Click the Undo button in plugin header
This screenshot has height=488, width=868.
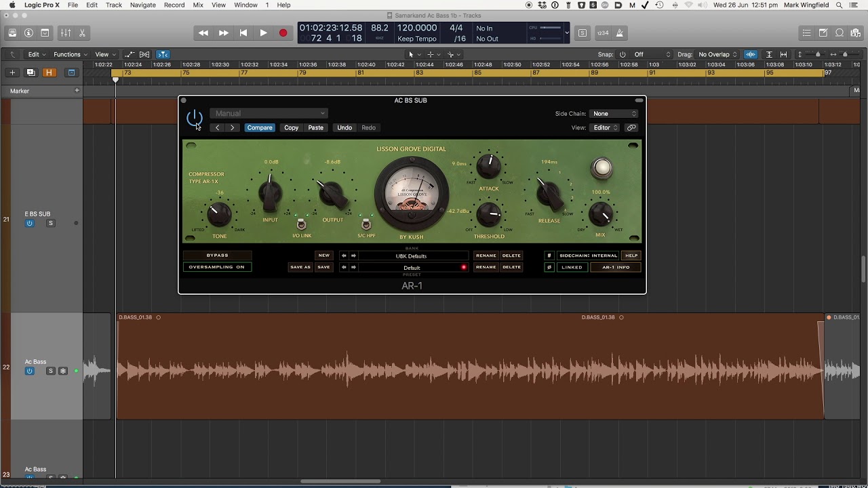point(344,127)
